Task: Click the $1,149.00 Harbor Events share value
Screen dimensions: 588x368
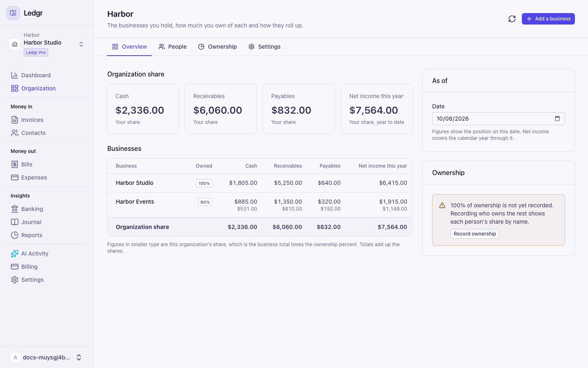Action: point(395,209)
